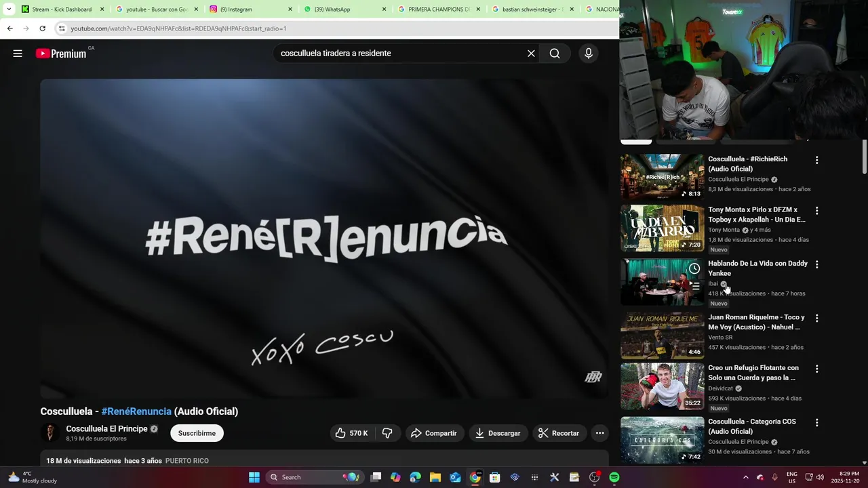Reload the YouTube page
The image size is (868, 488).
pyautogui.click(x=42, y=28)
